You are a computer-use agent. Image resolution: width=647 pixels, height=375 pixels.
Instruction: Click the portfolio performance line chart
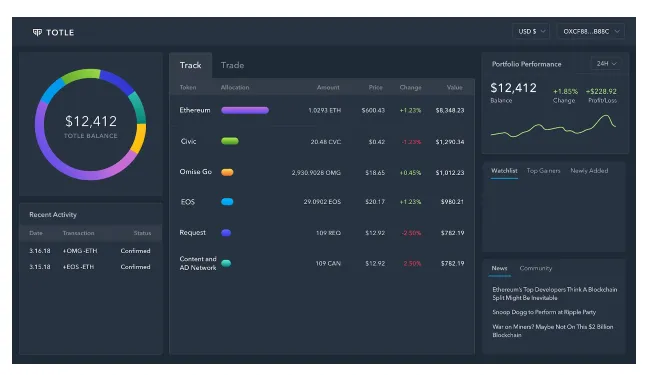pyautogui.click(x=553, y=126)
